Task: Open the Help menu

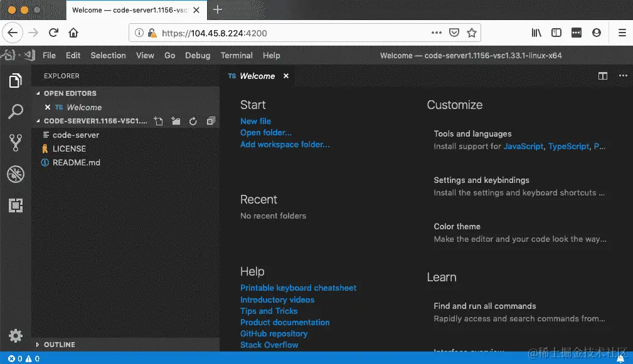Action: [271, 55]
